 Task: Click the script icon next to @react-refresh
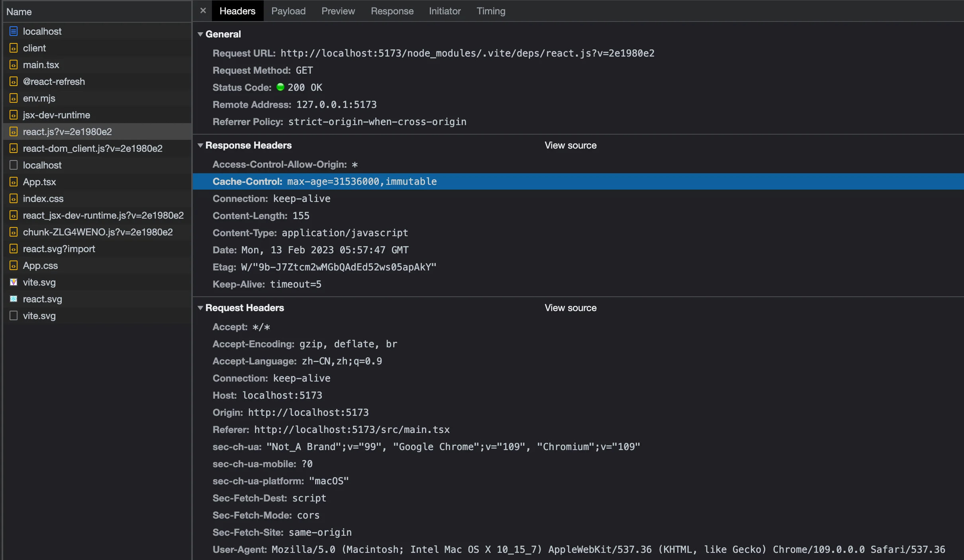14,81
